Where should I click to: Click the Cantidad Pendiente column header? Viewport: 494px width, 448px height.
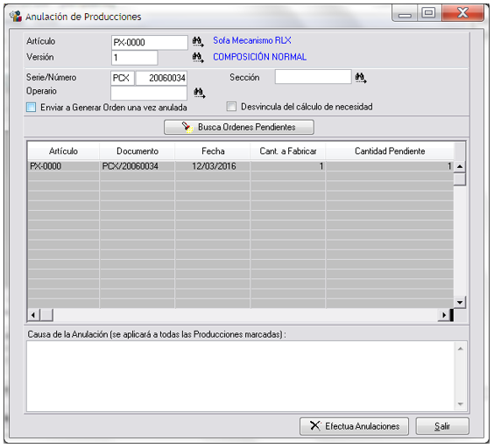390,151
